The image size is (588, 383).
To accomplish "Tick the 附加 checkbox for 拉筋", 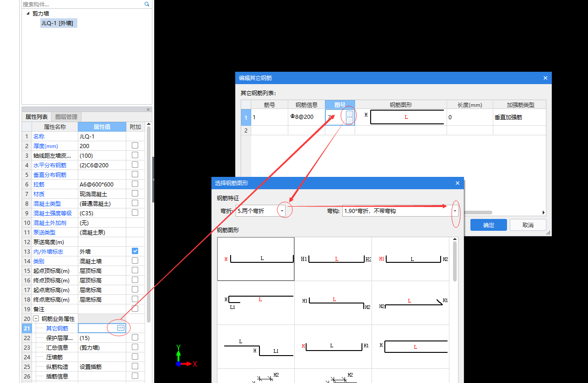I will 135,184.
